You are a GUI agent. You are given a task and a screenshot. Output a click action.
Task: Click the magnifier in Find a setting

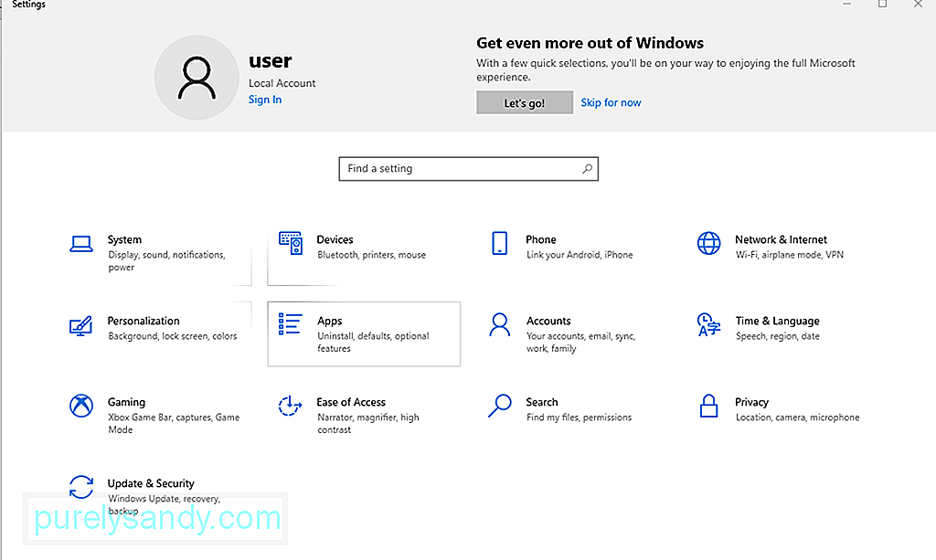click(588, 169)
